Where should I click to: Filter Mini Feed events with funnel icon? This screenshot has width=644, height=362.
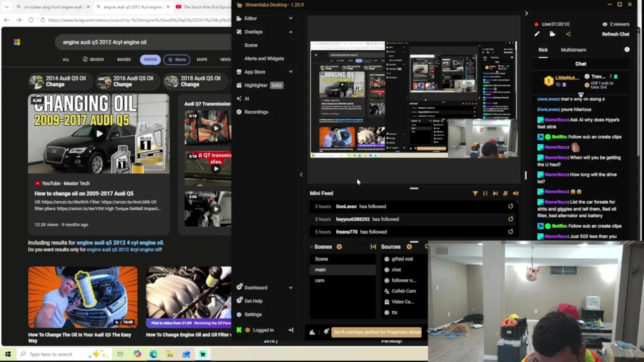[x=475, y=193]
